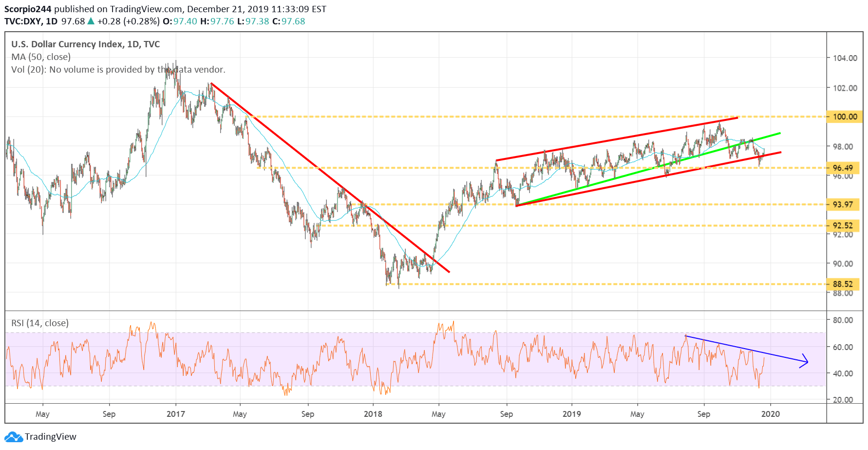Click the upper red channel line near 100.00
The height and width of the screenshot is (450, 868).
pos(617,139)
